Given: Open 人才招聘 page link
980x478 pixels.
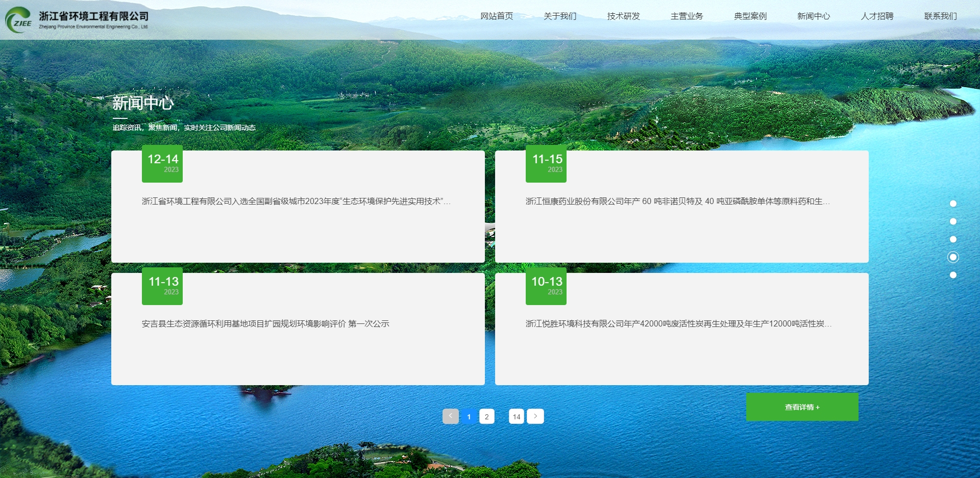Looking at the screenshot, I should (877, 16).
